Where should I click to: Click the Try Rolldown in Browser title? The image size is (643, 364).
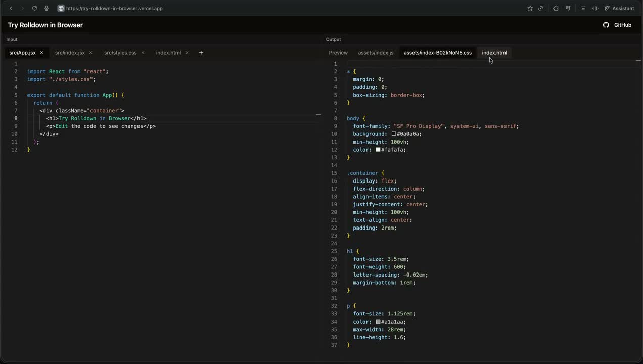point(45,25)
